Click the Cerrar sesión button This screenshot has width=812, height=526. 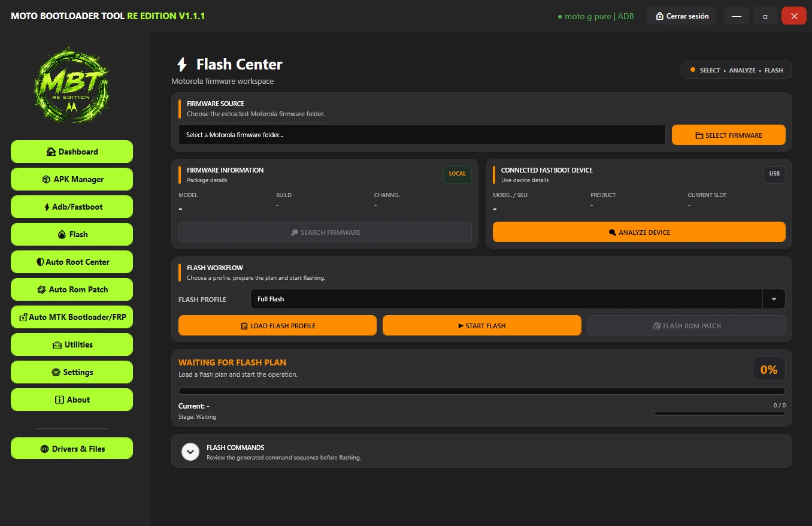coord(681,16)
